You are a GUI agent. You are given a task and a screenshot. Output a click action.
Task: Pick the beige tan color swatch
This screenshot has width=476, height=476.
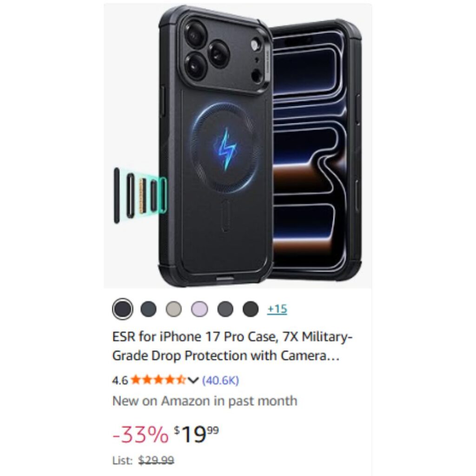tap(174, 309)
